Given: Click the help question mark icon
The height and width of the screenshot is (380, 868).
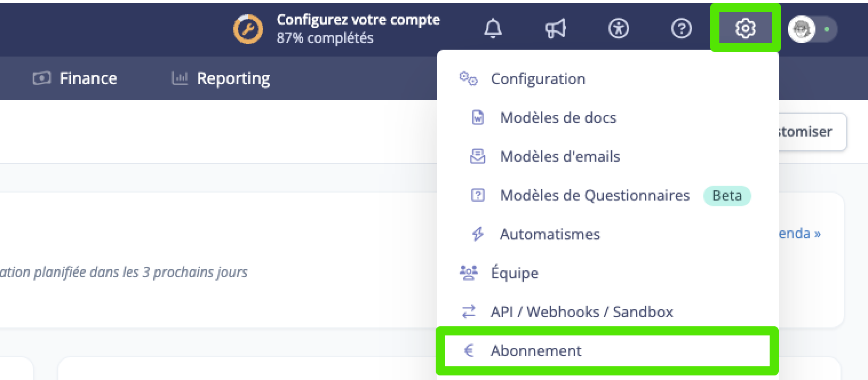Looking at the screenshot, I should pos(681,29).
